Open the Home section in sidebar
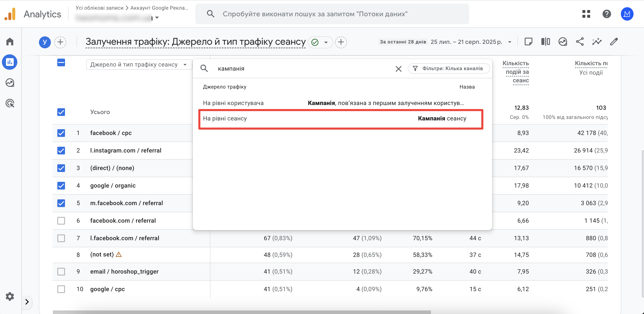 [10, 41]
